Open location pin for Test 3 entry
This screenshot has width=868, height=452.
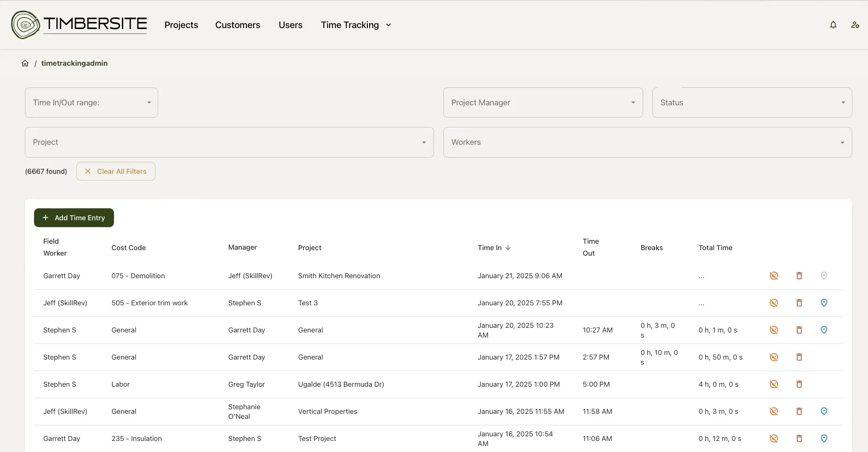coord(824,303)
